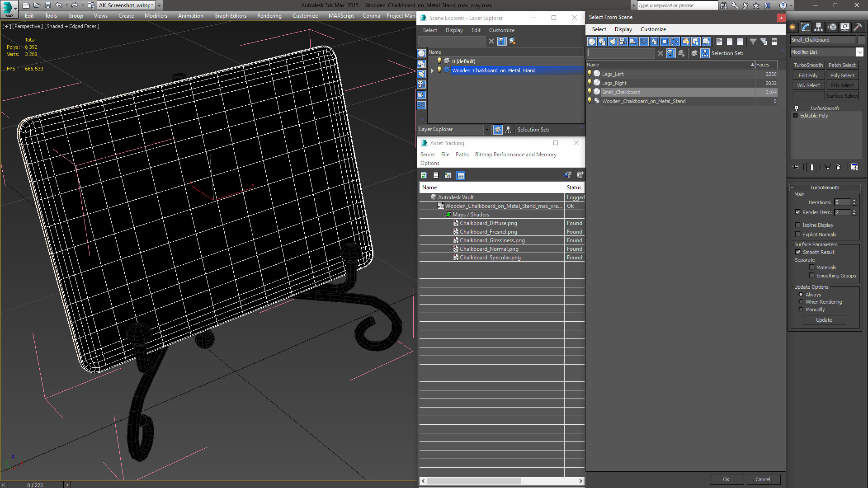Enable Isoline Display checkbox
The width and height of the screenshot is (868, 488).
coord(797,225)
